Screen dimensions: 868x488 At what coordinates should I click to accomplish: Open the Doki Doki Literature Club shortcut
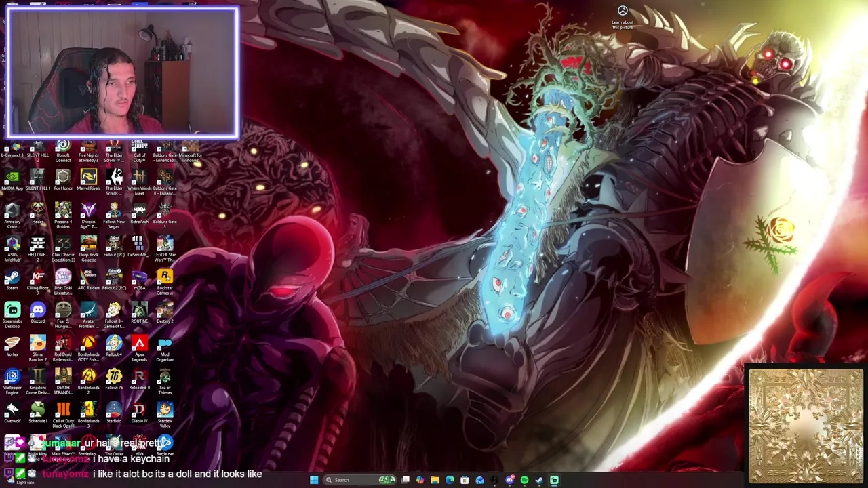pos(63,283)
